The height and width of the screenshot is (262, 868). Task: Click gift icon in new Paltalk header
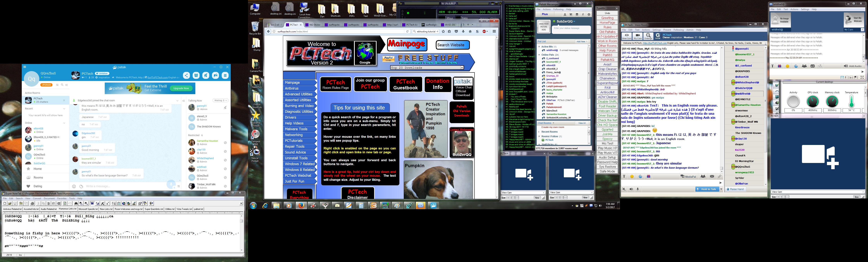point(196,76)
